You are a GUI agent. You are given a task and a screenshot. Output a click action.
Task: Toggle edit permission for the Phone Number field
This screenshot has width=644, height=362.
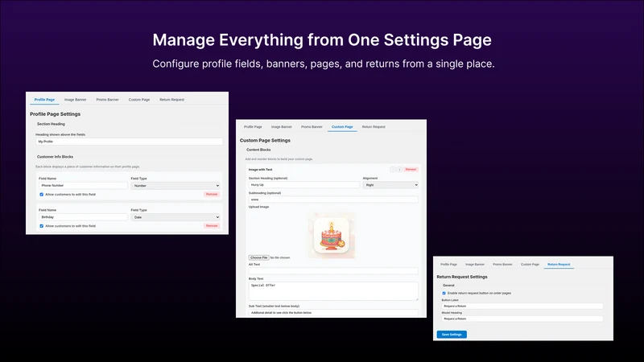[x=42, y=195]
